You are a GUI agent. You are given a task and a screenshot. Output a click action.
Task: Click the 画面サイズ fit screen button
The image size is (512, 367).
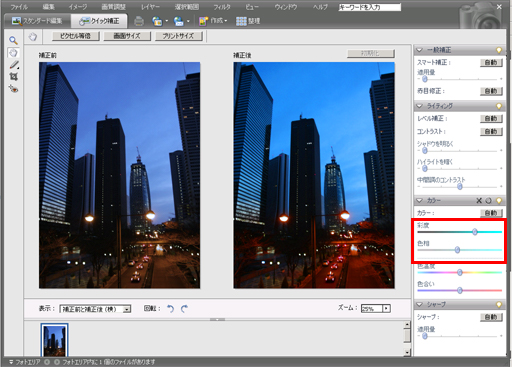[x=127, y=36]
